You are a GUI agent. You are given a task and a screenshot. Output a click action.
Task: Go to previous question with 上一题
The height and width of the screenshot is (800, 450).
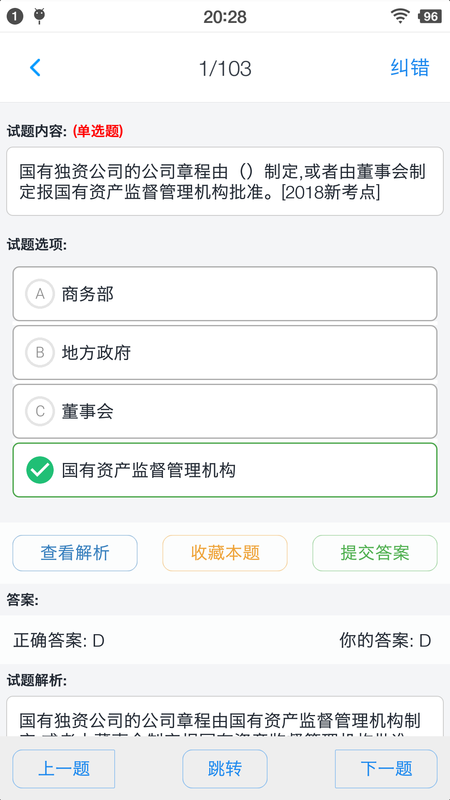[64, 768]
